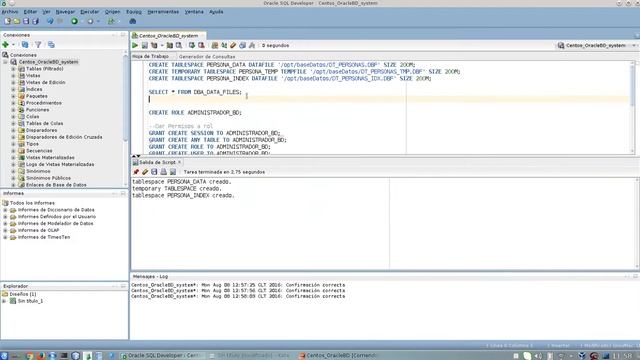Open the Ventana menu
The height and width of the screenshot is (360, 640).
[194, 12]
